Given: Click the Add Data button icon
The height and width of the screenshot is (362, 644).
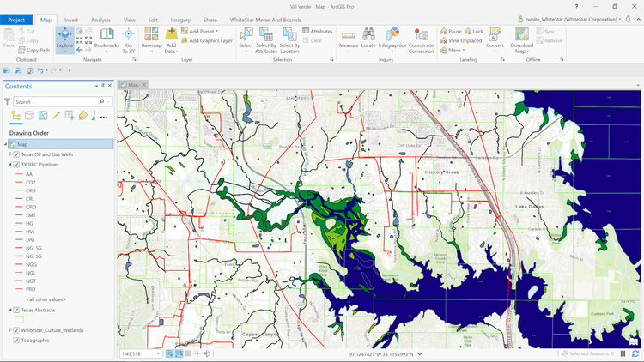Looking at the screenshot, I should pos(171,34).
